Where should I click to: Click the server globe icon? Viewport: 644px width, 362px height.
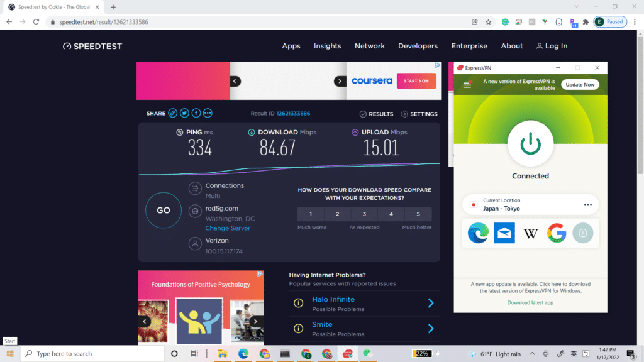tap(195, 211)
